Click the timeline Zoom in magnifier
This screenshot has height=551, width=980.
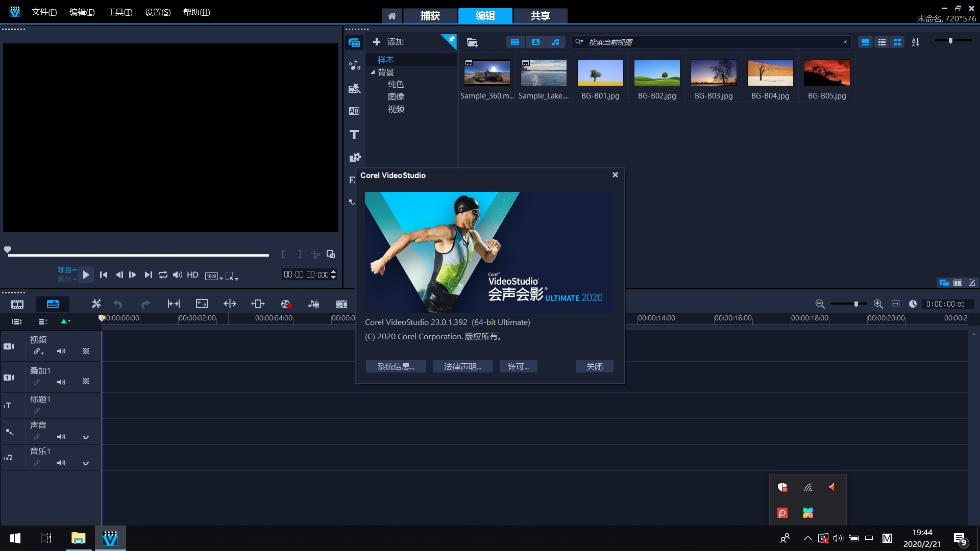pyautogui.click(x=878, y=304)
